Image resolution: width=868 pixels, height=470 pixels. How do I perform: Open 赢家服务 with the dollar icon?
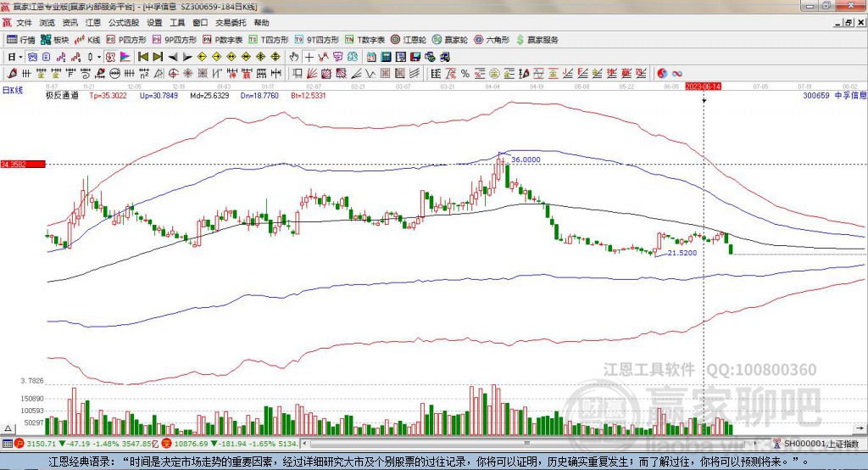[x=537, y=40]
